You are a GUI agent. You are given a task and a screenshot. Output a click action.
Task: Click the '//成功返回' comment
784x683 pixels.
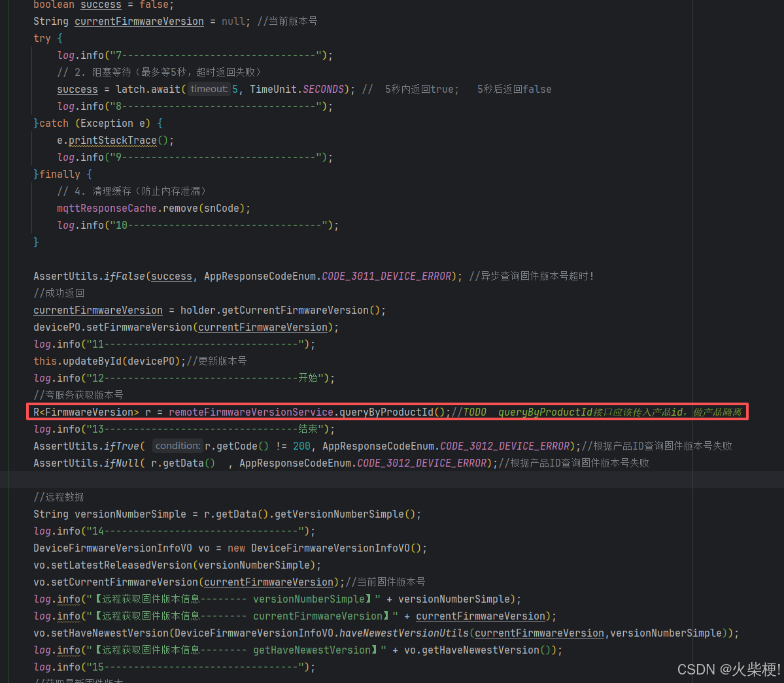(x=58, y=293)
